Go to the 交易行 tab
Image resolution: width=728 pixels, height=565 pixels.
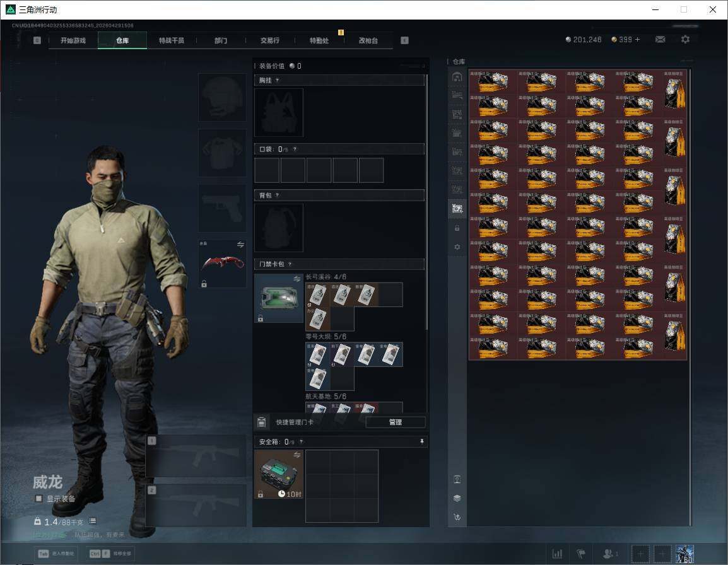click(270, 40)
